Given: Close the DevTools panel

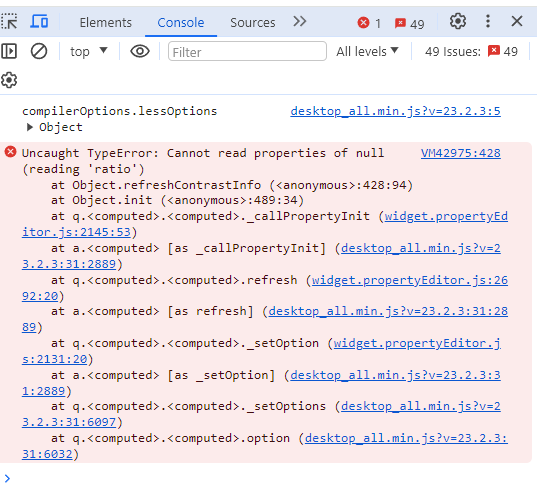Looking at the screenshot, I should 516,22.
